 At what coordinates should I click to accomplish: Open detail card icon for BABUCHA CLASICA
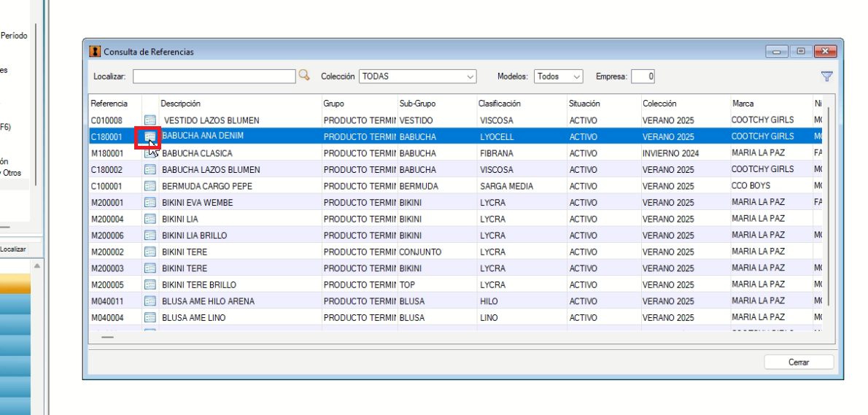point(150,153)
